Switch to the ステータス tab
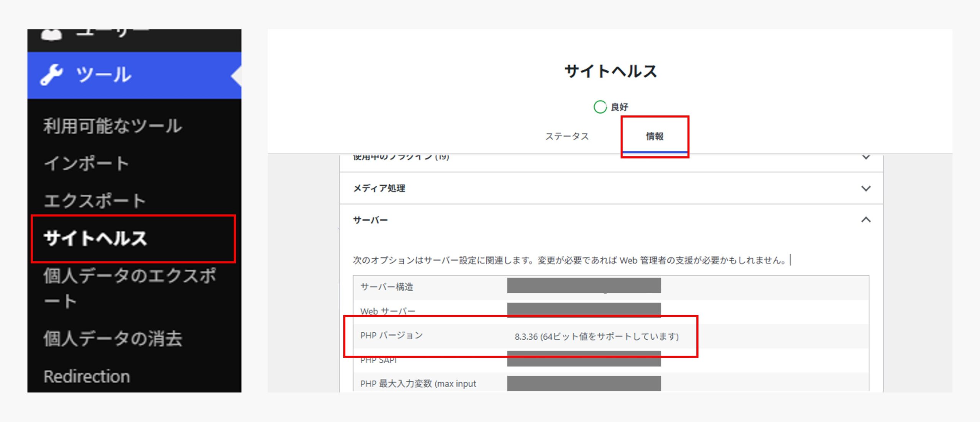Viewport: 980px width, 422px height. pyautogui.click(x=567, y=136)
